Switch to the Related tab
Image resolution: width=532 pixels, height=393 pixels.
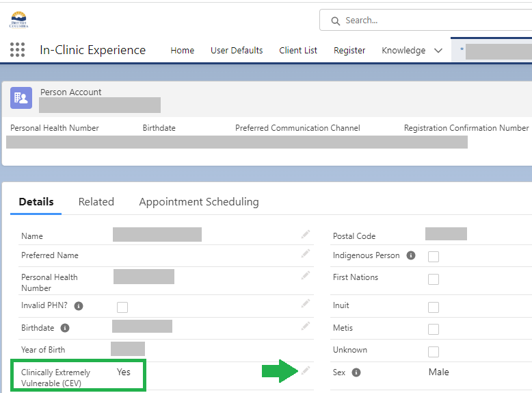click(96, 202)
